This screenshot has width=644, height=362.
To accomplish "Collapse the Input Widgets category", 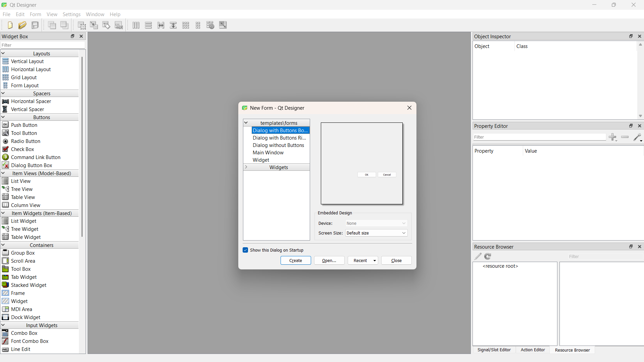I will pyautogui.click(x=3, y=325).
